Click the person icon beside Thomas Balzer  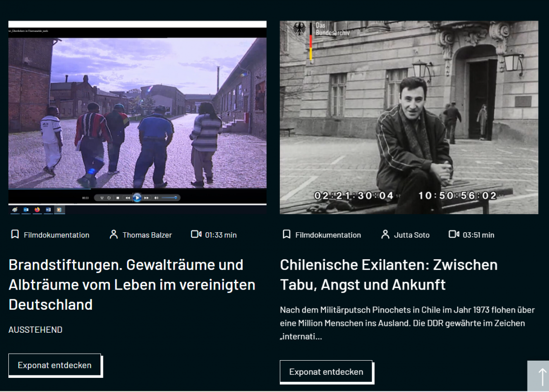(x=114, y=235)
